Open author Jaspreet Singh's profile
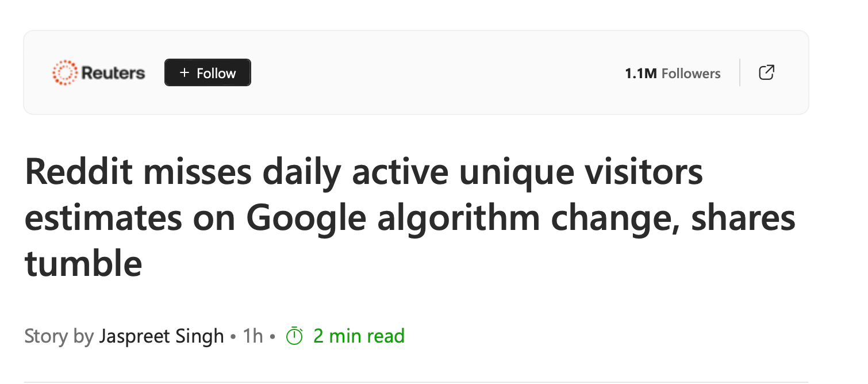This screenshot has height=384, width=868. 162,336
